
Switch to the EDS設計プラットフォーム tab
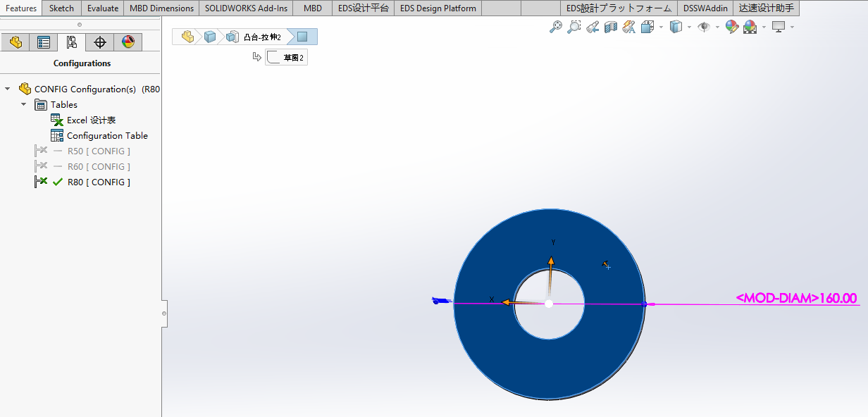coord(619,8)
